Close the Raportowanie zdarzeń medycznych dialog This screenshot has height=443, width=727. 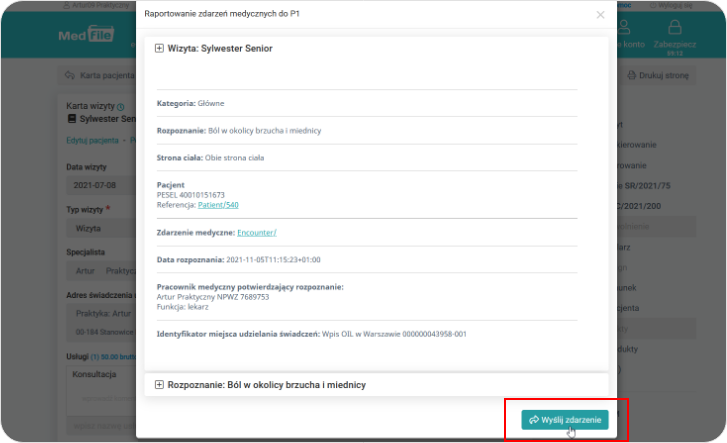[x=600, y=15]
